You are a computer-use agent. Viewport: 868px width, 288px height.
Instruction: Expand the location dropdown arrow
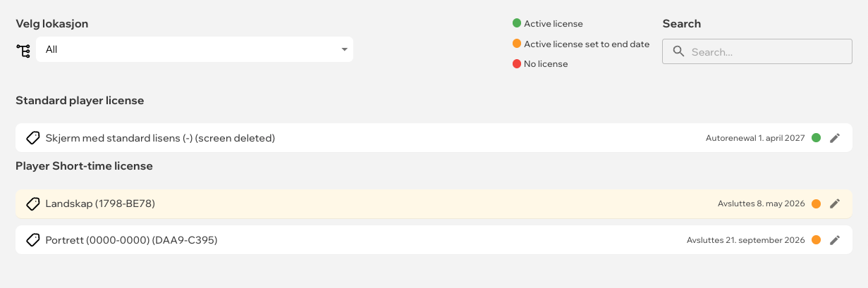coord(344,49)
